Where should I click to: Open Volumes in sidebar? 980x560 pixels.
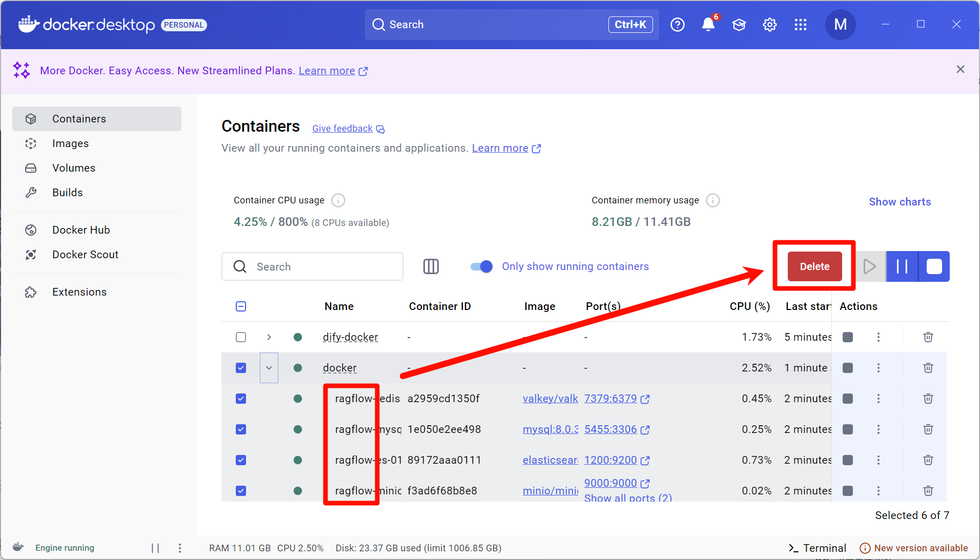(97, 168)
